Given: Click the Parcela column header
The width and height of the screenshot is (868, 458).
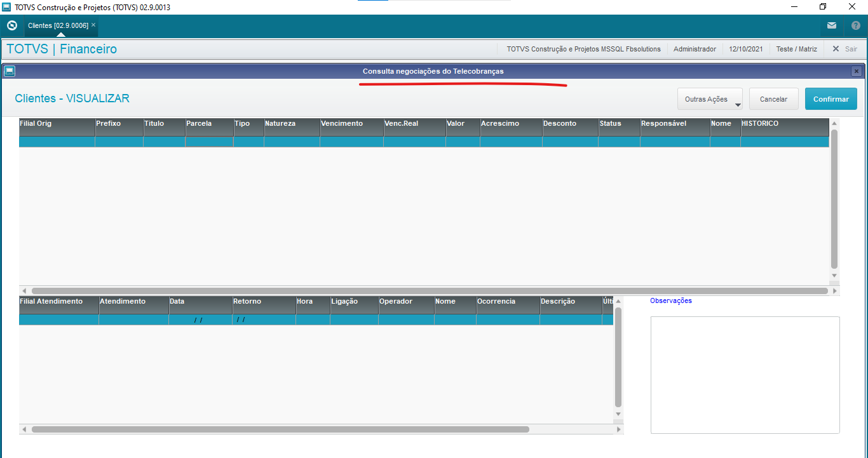Looking at the screenshot, I should [209, 127].
